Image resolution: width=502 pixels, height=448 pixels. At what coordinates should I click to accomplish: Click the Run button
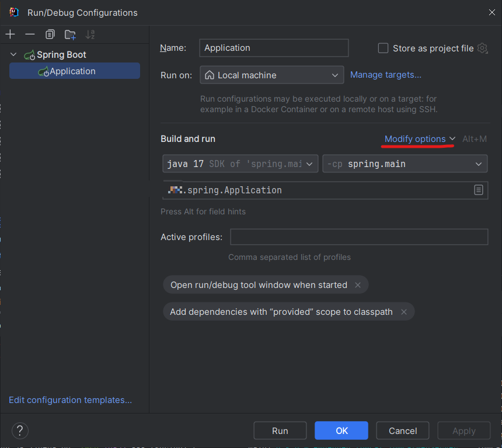tap(280, 430)
